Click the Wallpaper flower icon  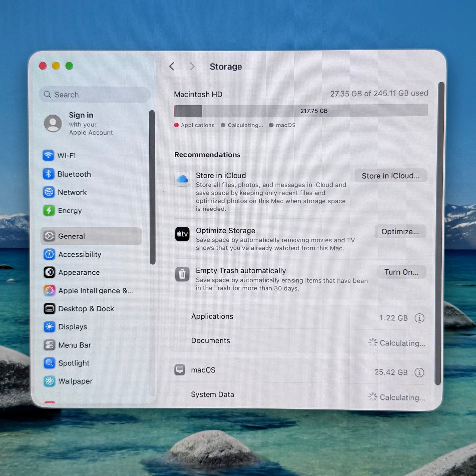[x=49, y=381]
